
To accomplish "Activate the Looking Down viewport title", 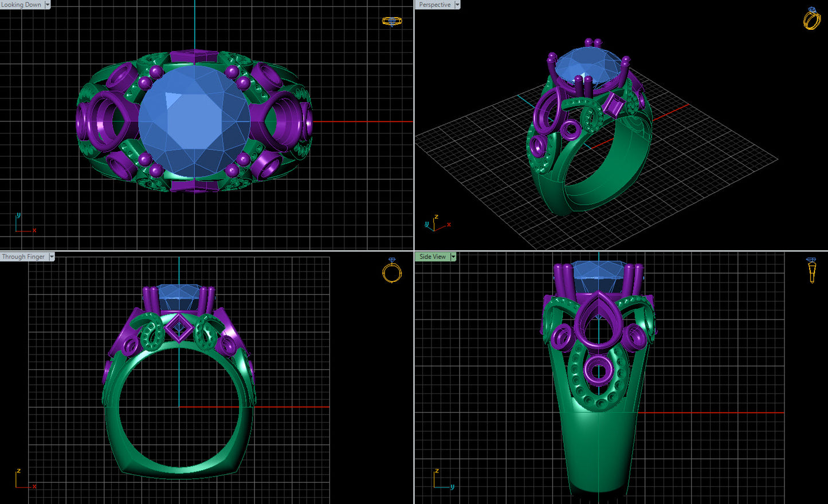I will pyautogui.click(x=22, y=5).
